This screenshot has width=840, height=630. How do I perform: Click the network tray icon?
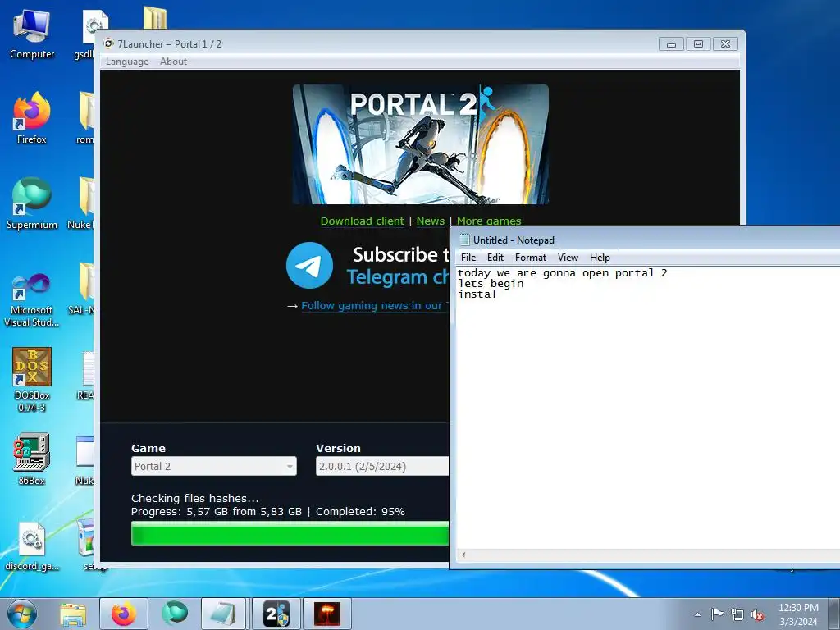(737, 614)
